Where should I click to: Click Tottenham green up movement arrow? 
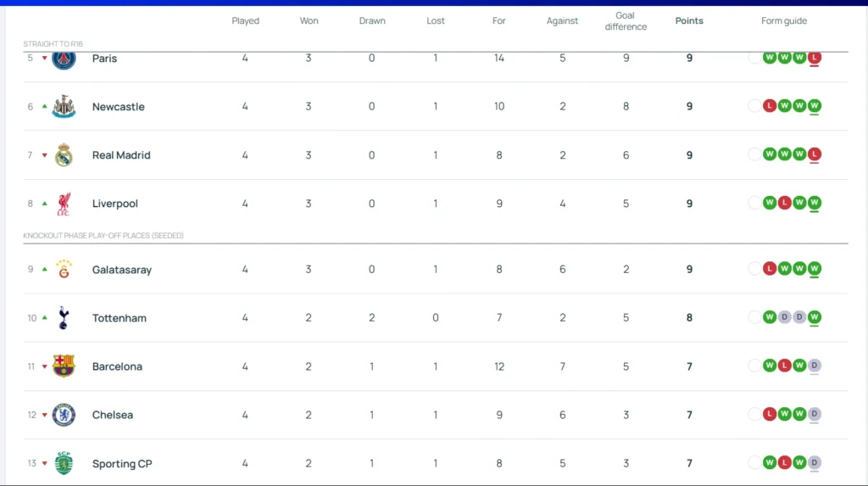point(45,317)
